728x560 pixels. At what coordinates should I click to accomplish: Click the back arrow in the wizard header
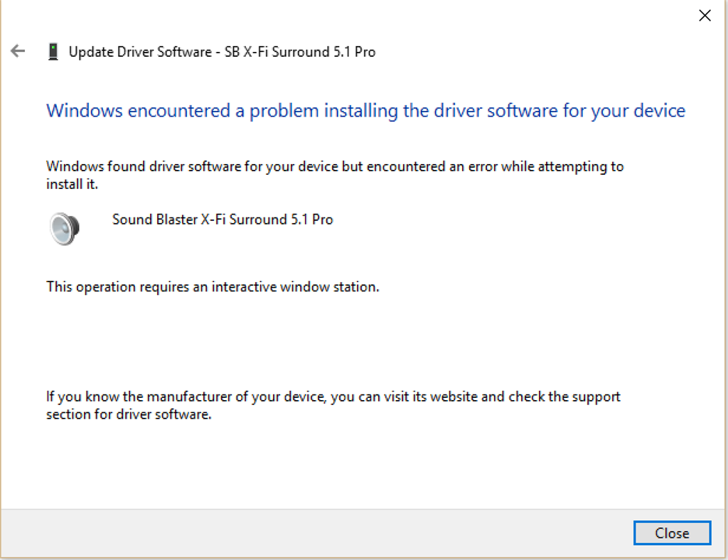point(18,50)
